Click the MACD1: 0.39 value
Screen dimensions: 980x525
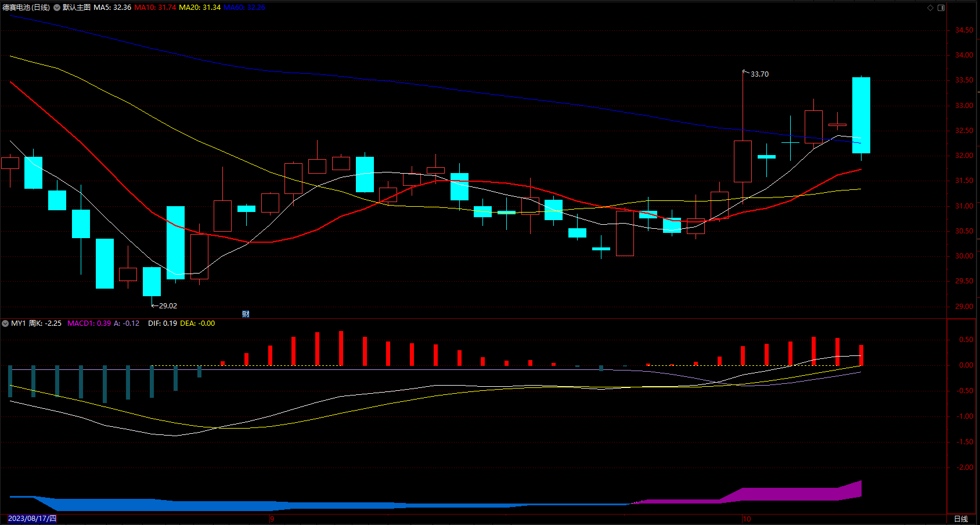coord(89,323)
